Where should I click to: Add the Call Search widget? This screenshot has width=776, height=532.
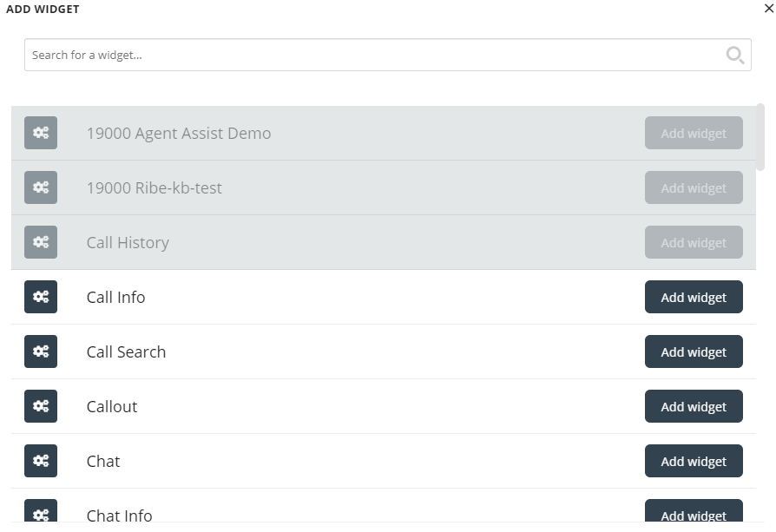(x=694, y=351)
